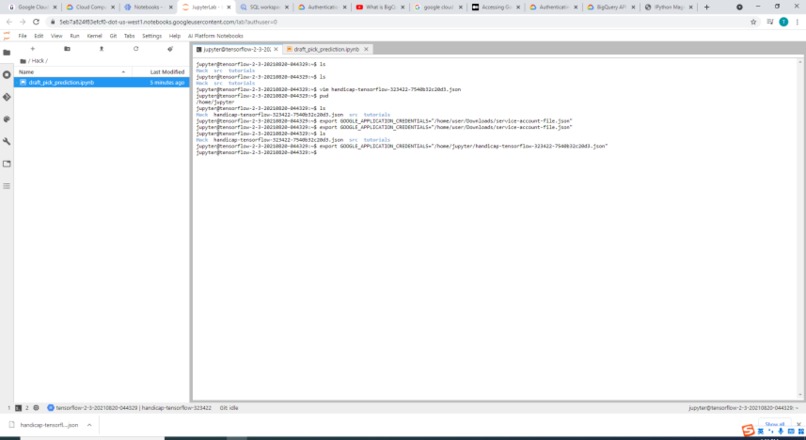Click the Git clone icon in file toolbar
Screen dimensions: 806x440
click(170, 49)
